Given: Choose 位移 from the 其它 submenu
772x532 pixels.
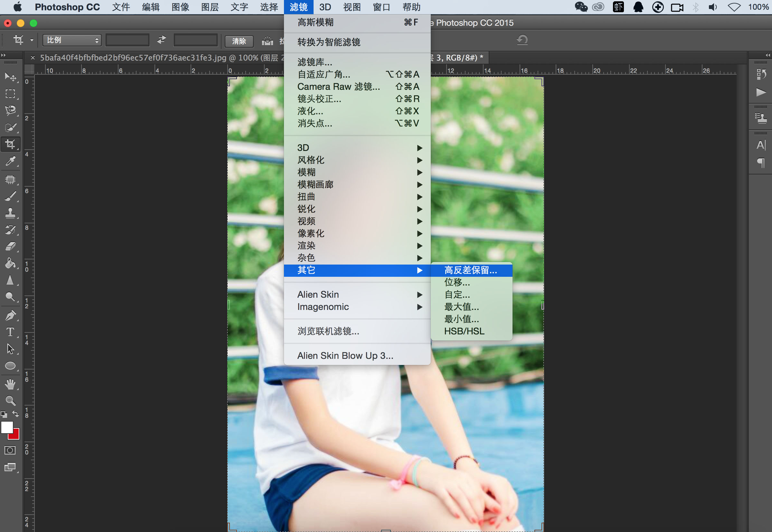Looking at the screenshot, I should tap(471, 282).
